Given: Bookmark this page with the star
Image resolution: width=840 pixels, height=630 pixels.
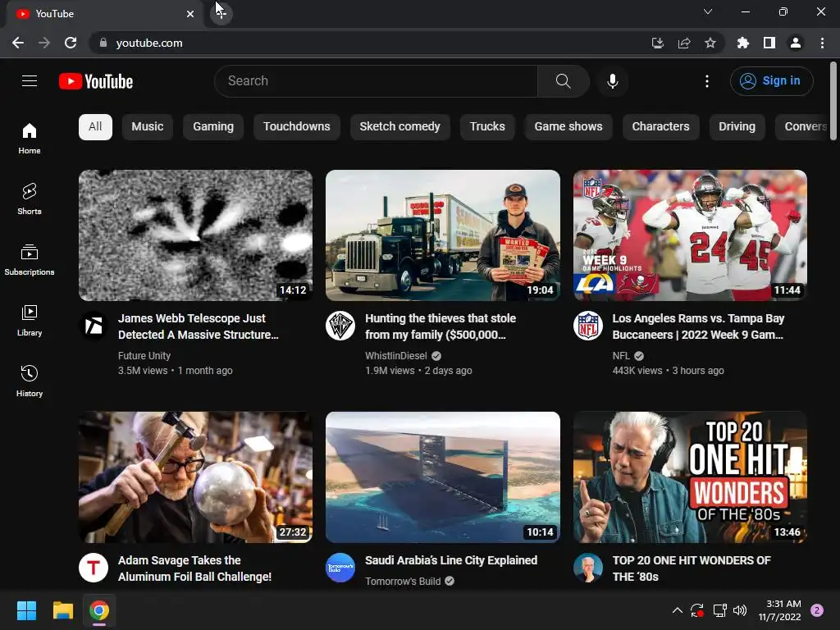Looking at the screenshot, I should coord(710,43).
